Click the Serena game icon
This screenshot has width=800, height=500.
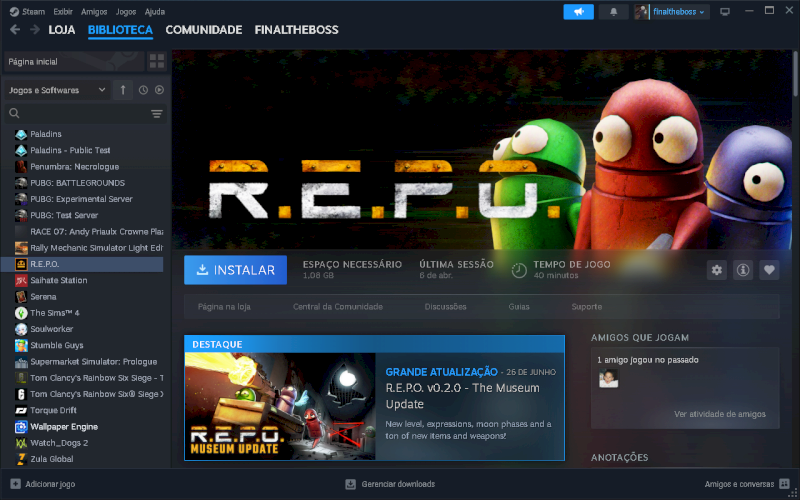click(21, 296)
